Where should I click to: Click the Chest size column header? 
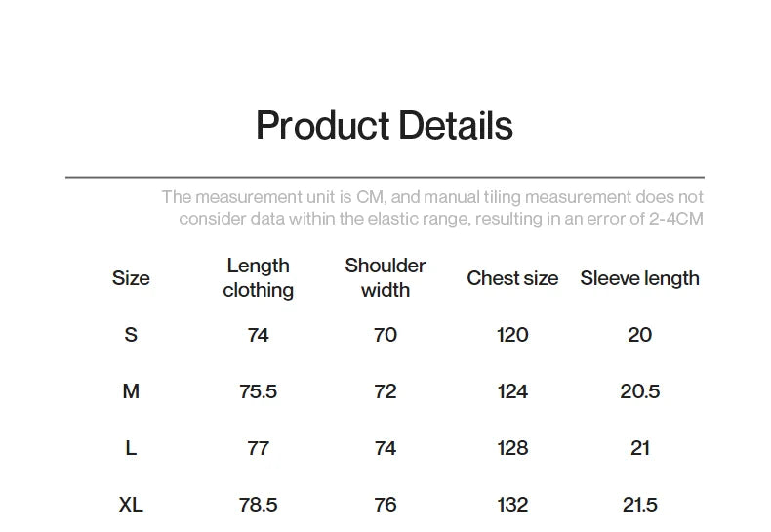coord(512,278)
